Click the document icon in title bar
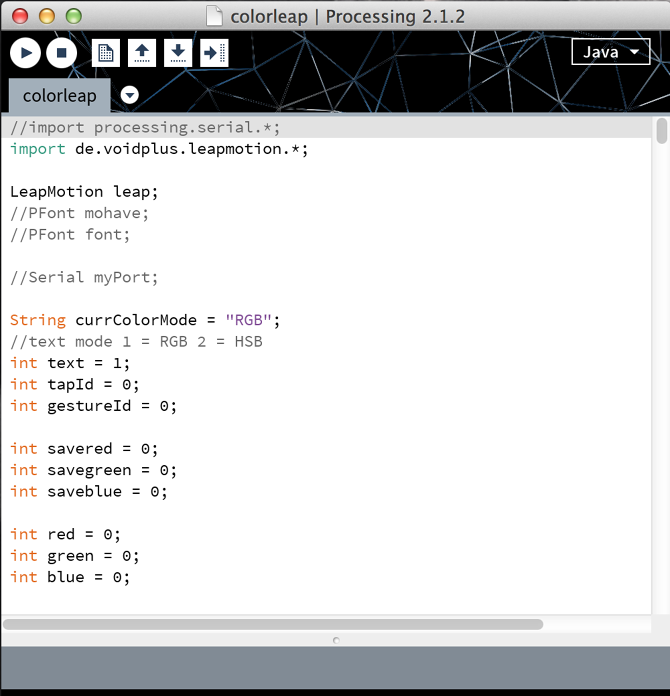 (x=215, y=17)
